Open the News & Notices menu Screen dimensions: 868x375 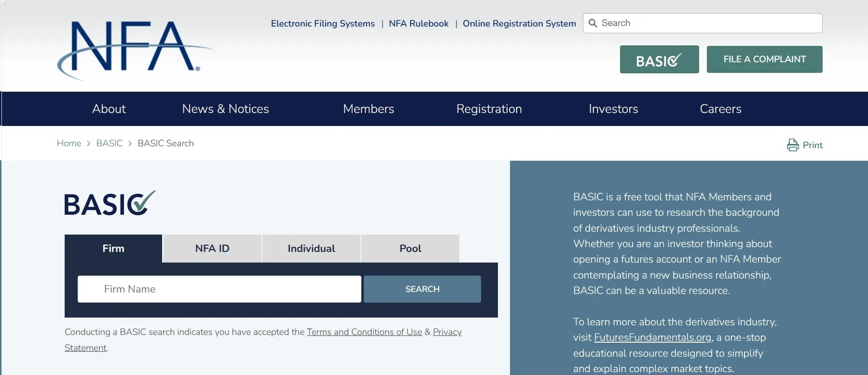pos(225,109)
